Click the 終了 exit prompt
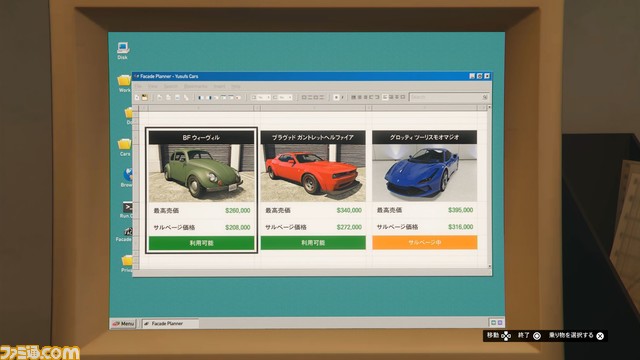640x360 pixels. coord(529,336)
